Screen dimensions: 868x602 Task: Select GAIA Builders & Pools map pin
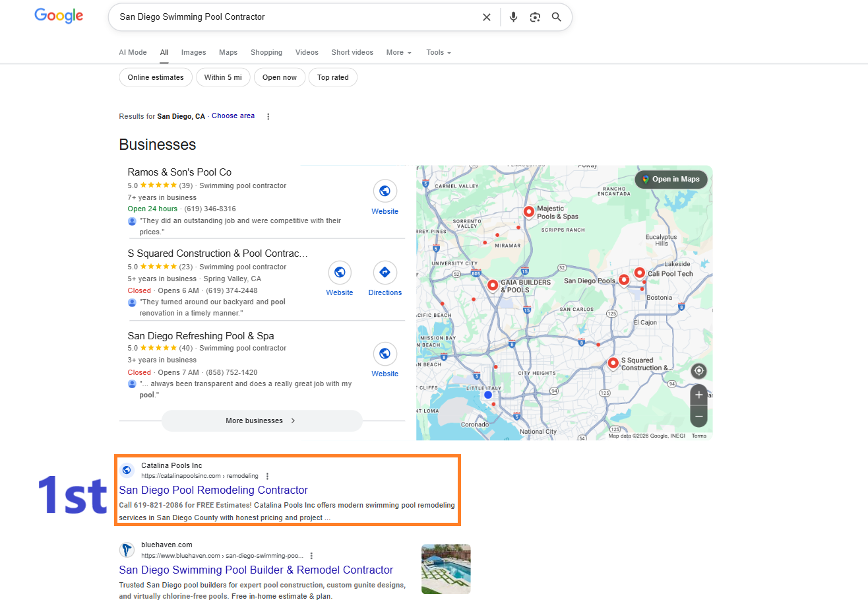pos(492,285)
